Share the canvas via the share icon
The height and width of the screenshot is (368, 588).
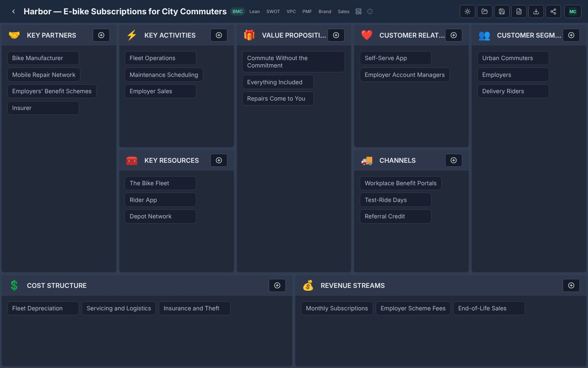click(553, 11)
